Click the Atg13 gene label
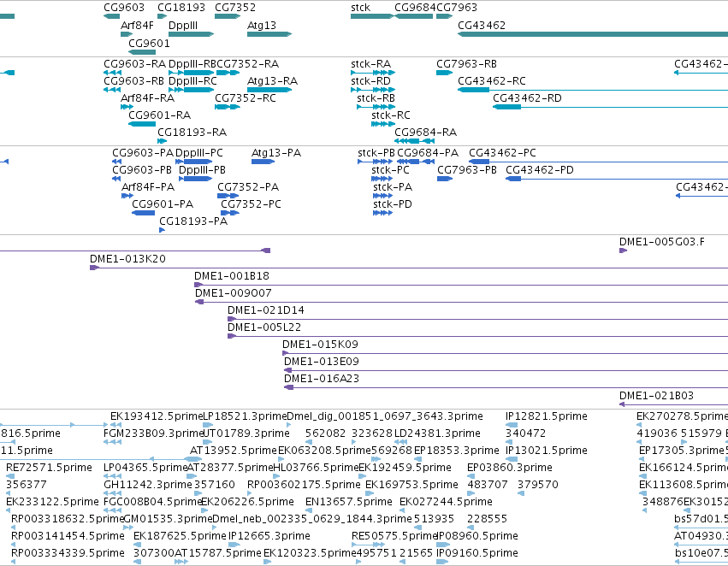Viewport: 728px width, 566px height. (262, 25)
